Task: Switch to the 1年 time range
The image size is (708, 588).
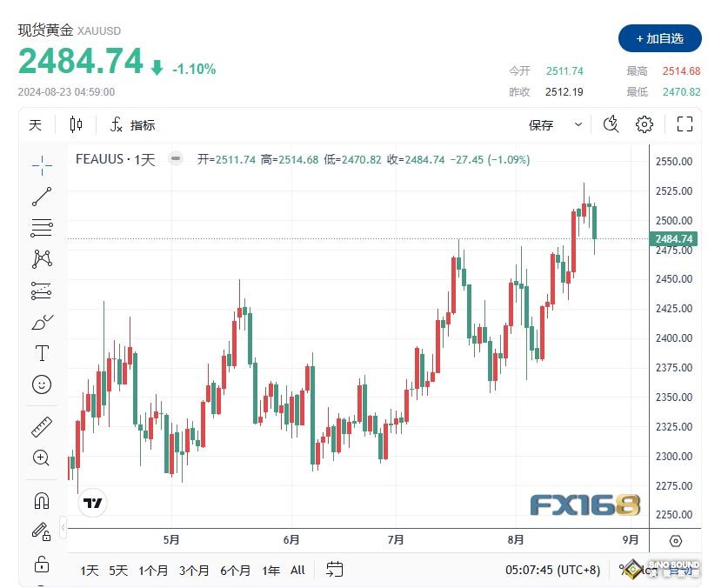Action: coord(271,571)
